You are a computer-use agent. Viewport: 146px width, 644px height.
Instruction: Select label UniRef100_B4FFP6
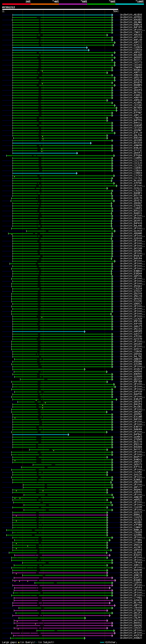click(x=131, y=120)
